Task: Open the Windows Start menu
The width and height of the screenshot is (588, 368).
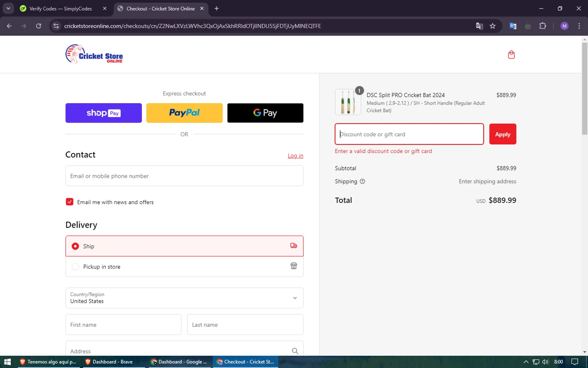Action: pyautogui.click(x=7, y=362)
